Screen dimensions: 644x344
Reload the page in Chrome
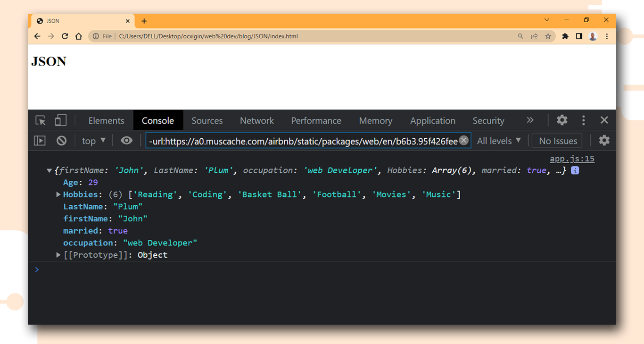tap(65, 36)
